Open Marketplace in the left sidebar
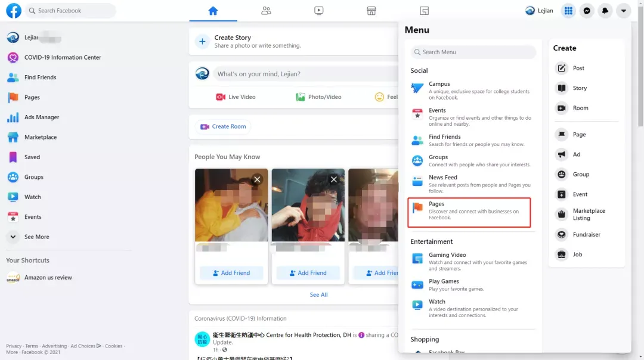Screen dimensions: 644x360 pos(41,137)
